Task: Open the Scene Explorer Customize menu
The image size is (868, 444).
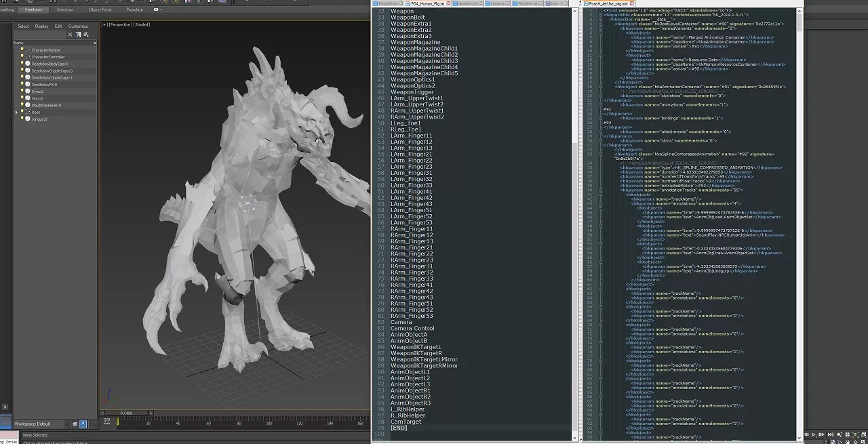Action: pyautogui.click(x=78, y=26)
